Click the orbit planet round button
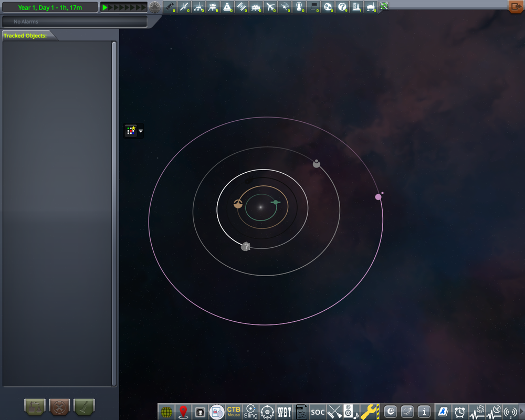Image resolution: width=525 pixels, height=420 pixels. coord(407,412)
